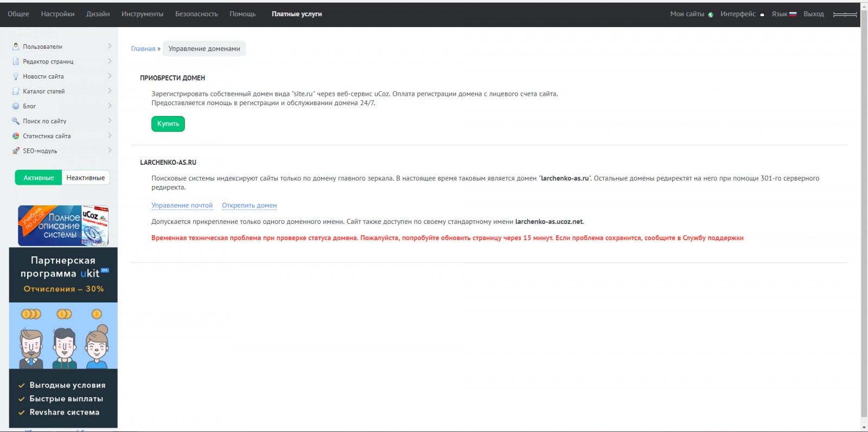The height and width of the screenshot is (432, 868).
Task: Expand the Статистика сайта arrow
Action: click(x=110, y=136)
